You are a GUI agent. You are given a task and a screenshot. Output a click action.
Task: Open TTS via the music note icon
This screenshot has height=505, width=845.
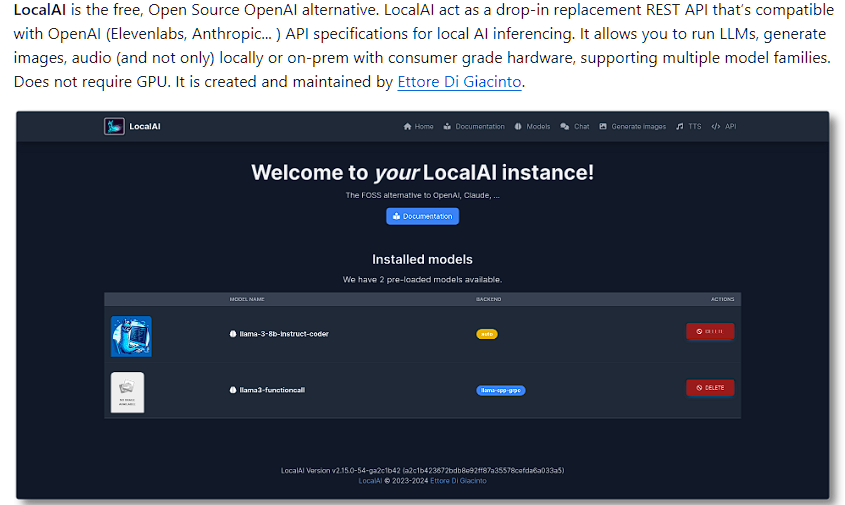click(680, 127)
